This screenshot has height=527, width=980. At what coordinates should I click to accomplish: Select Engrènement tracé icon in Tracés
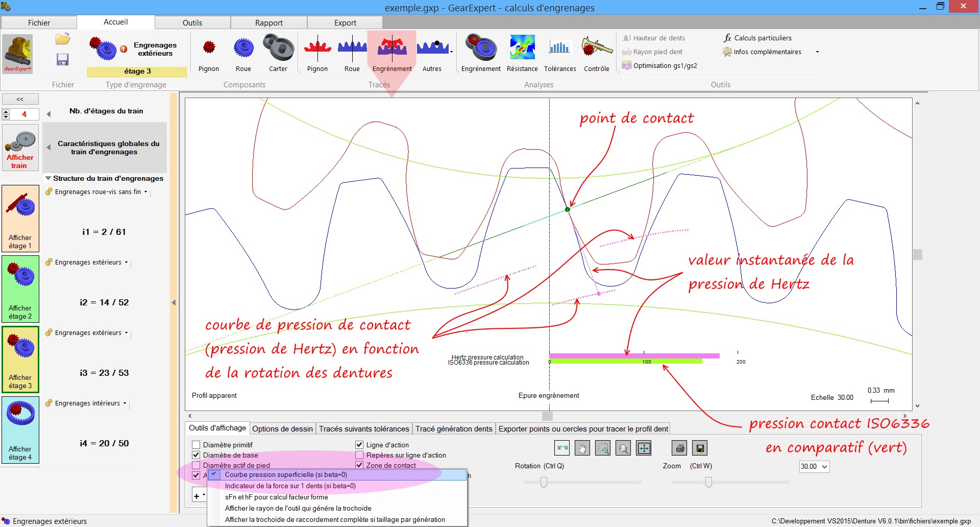392,47
